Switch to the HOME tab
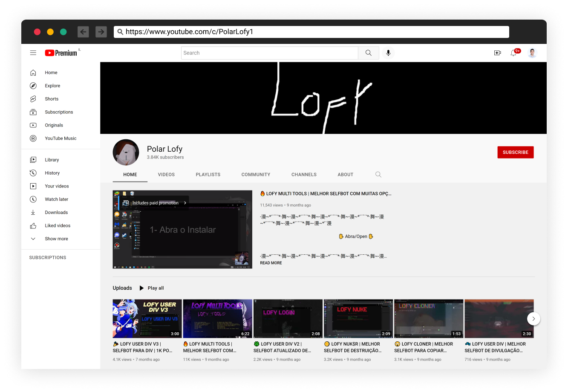Image resolution: width=568 pixels, height=392 pixels. (130, 174)
